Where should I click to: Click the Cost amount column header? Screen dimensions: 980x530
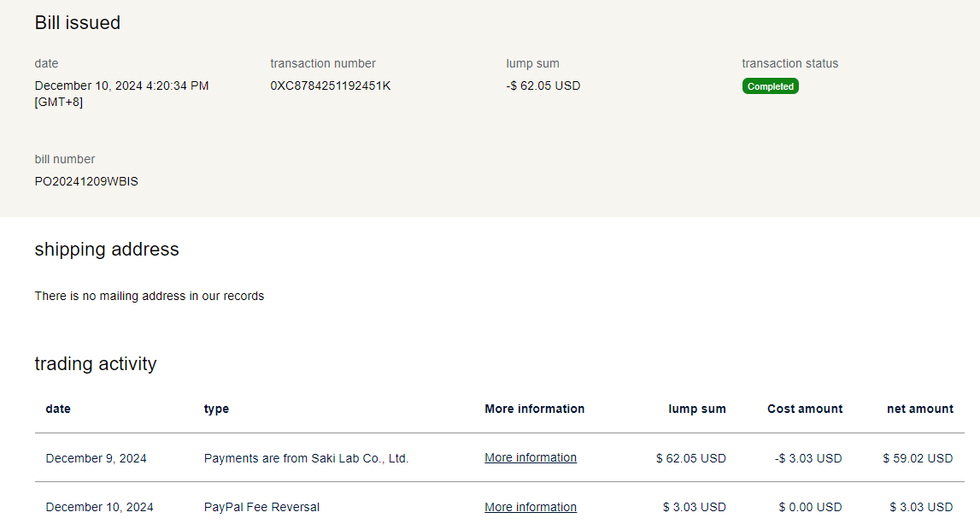(805, 409)
